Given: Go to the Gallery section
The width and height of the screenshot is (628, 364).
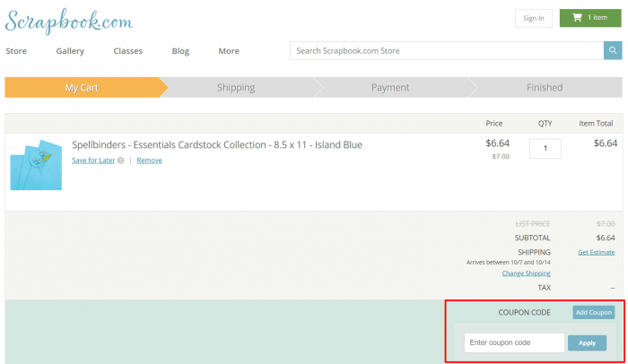Looking at the screenshot, I should pyautogui.click(x=70, y=51).
